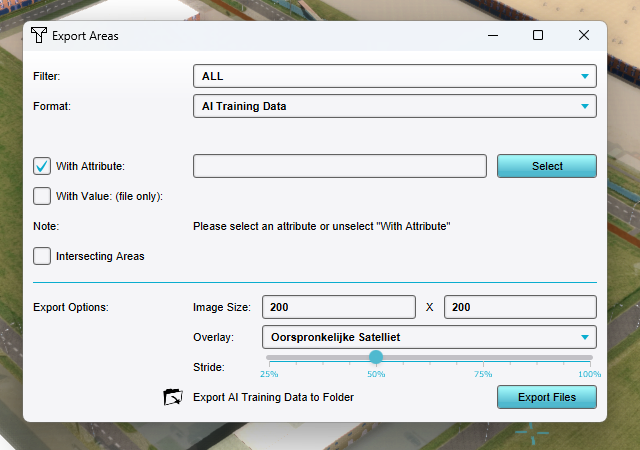Uncheck the With Attribute checkbox
Viewport: 640px width, 450px height.
42,166
